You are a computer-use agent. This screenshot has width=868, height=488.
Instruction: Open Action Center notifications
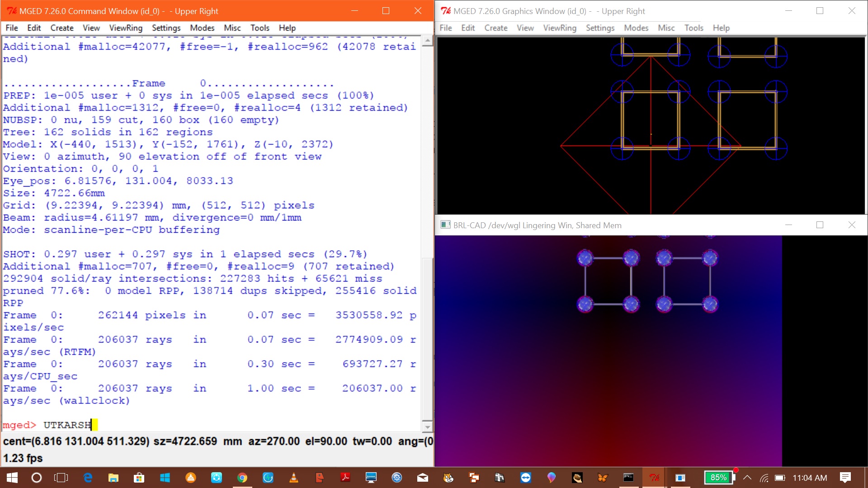click(x=845, y=478)
